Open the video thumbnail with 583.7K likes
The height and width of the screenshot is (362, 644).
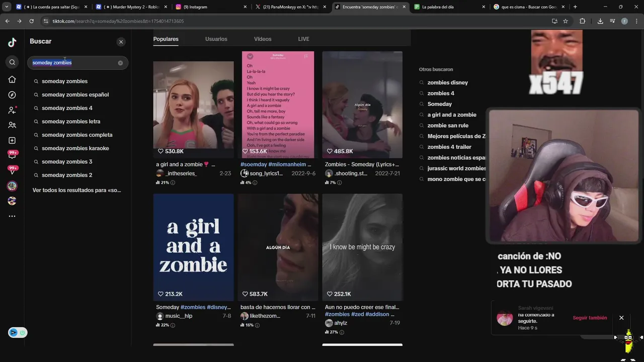[278, 247]
